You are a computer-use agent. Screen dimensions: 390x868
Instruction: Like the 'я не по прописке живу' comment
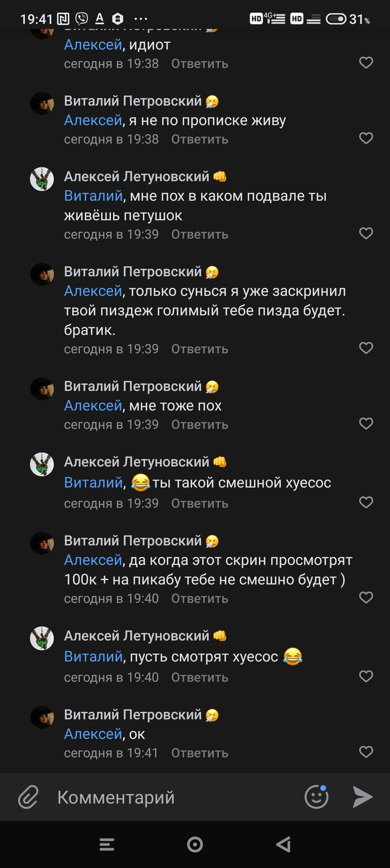click(x=366, y=138)
